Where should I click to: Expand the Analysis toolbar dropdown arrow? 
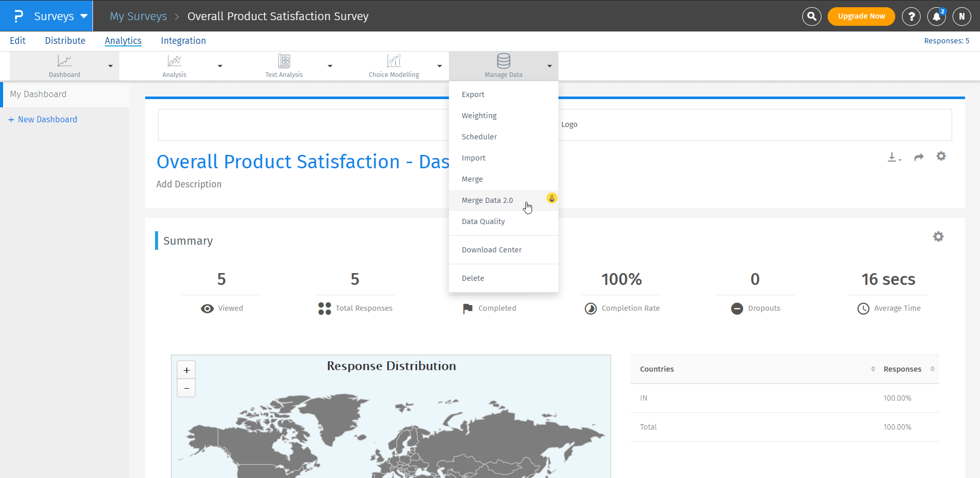pyautogui.click(x=220, y=66)
